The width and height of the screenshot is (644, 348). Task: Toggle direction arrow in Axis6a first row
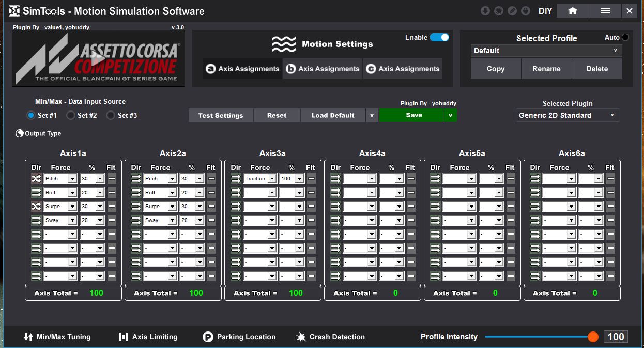pos(535,178)
